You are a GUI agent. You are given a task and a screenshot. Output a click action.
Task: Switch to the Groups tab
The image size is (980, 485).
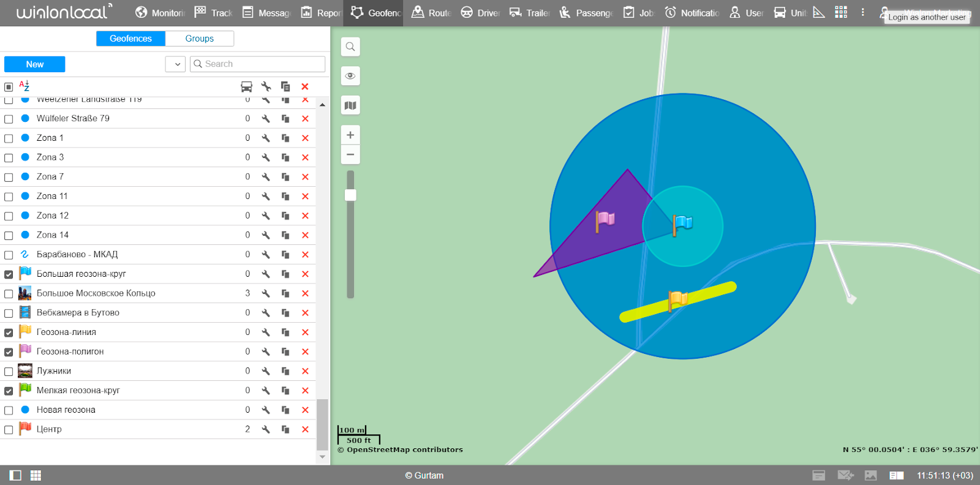200,39
